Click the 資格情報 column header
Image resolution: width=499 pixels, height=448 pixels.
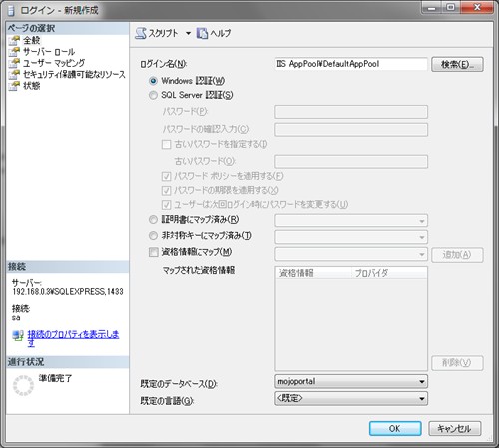pos(313,273)
